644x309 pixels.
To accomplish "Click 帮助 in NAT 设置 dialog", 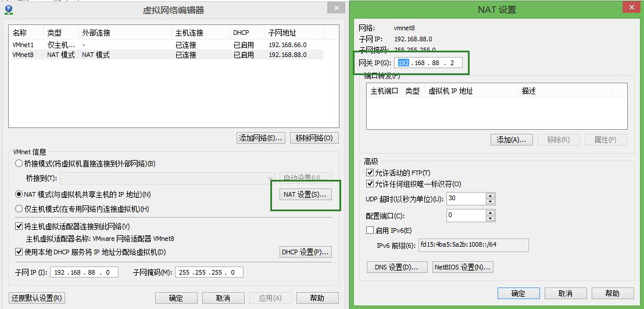I will click(x=613, y=293).
